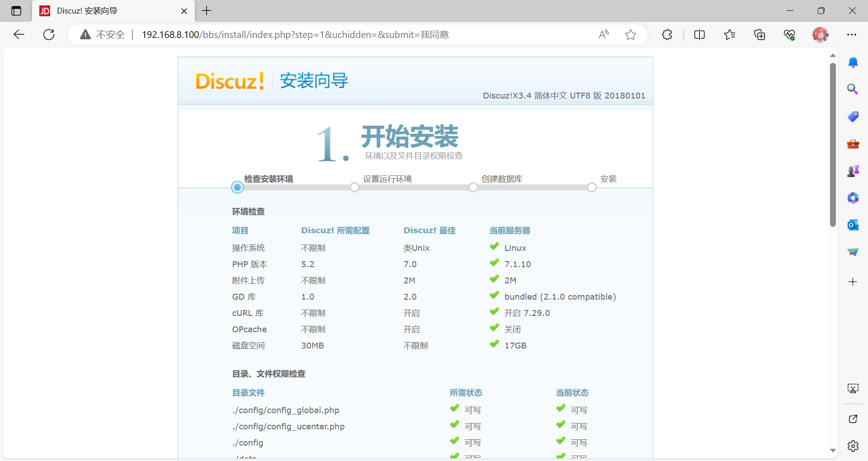Open the sidebar settings gear
The image size is (868, 461).
853,446
